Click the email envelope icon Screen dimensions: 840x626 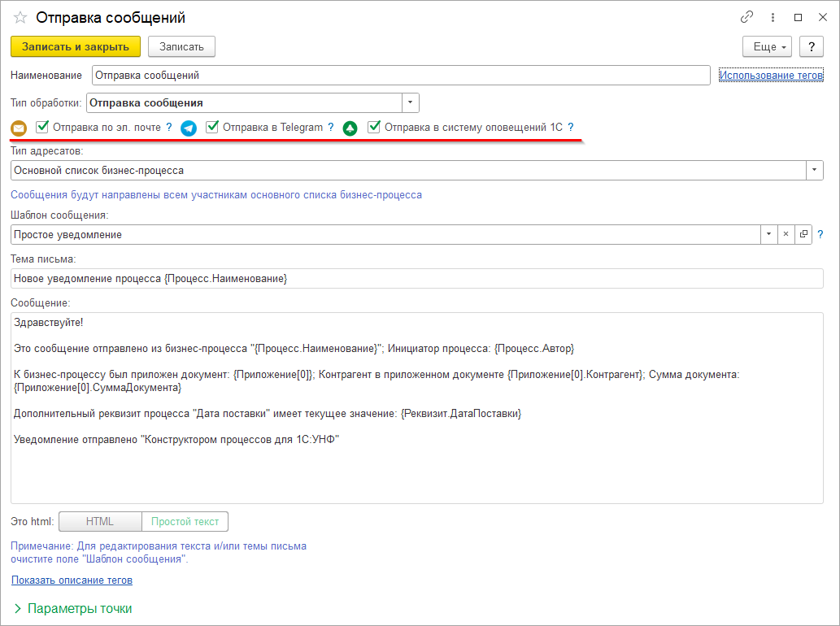(x=19, y=128)
